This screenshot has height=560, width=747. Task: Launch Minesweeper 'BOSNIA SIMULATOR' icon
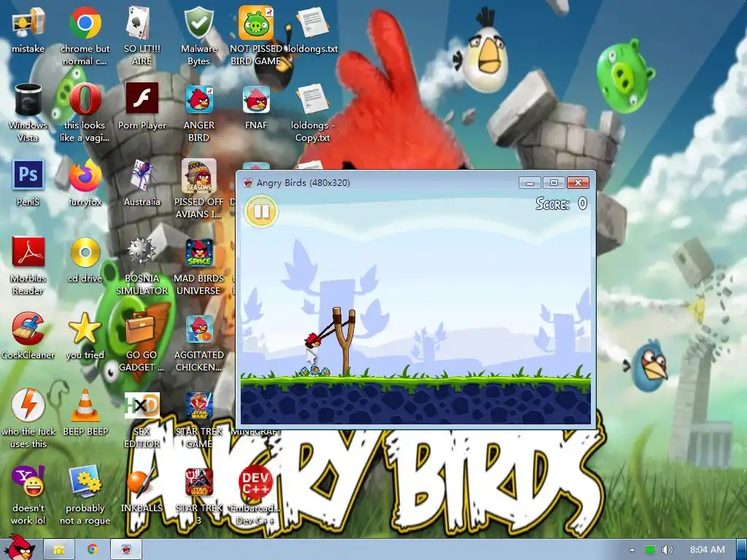[x=142, y=252]
